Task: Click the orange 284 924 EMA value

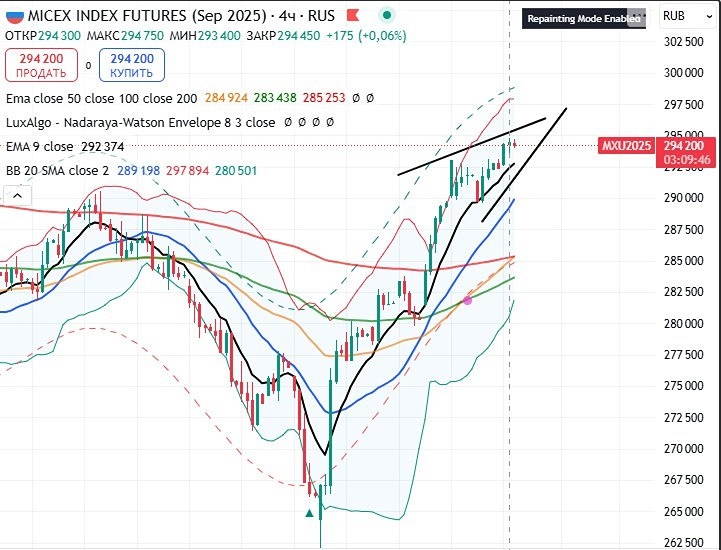Action: (x=226, y=98)
